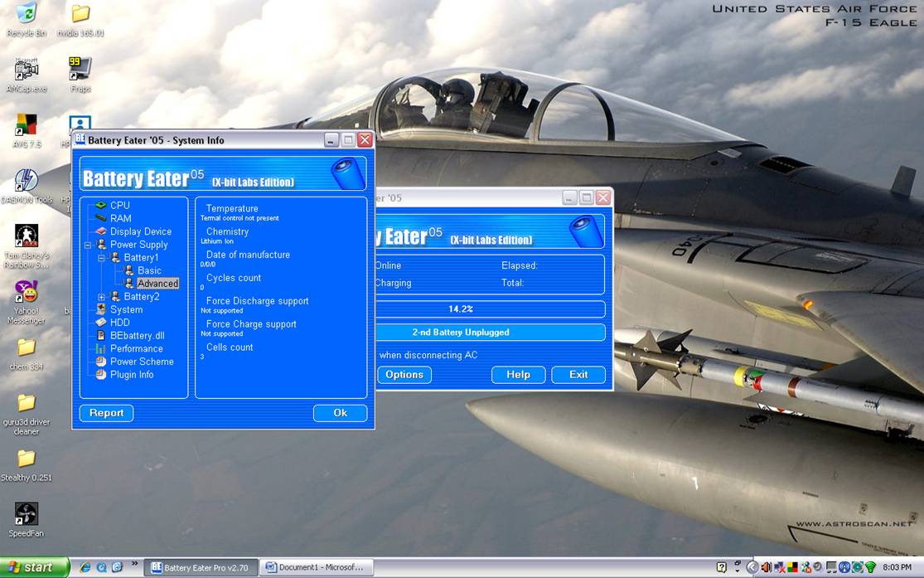Select the Power Scheme label in the tree

(x=142, y=361)
